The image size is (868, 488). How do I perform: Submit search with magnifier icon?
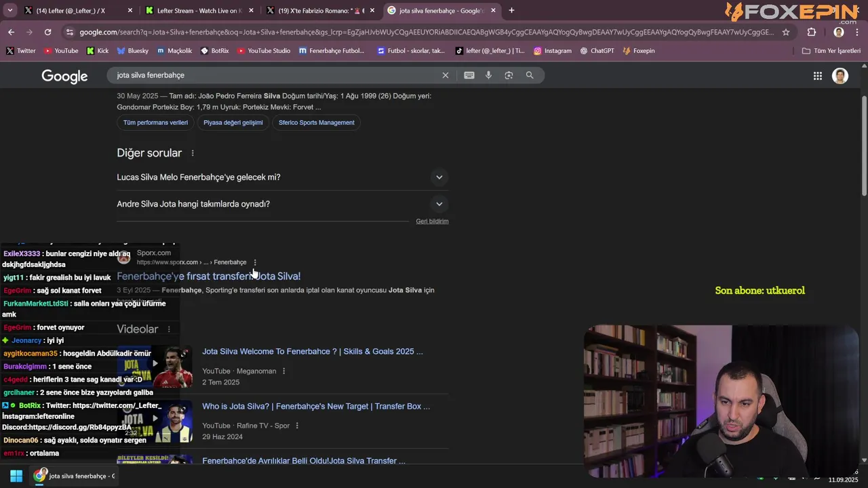pyautogui.click(x=530, y=75)
